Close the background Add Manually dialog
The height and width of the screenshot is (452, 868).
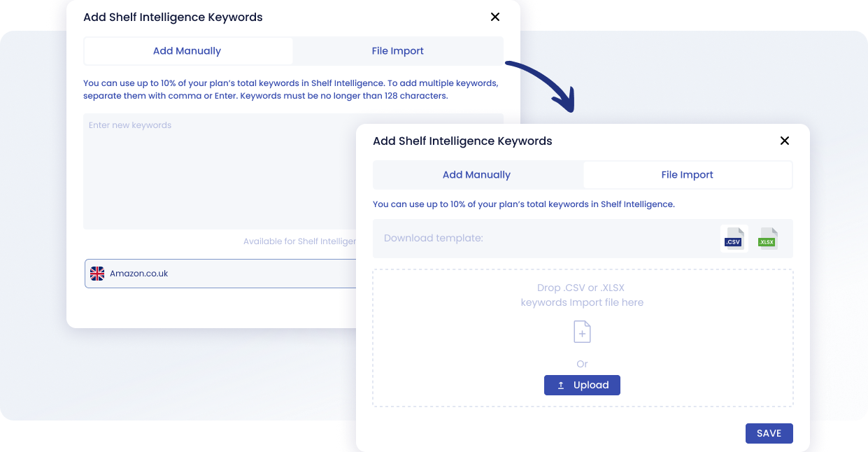pos(495,17)
